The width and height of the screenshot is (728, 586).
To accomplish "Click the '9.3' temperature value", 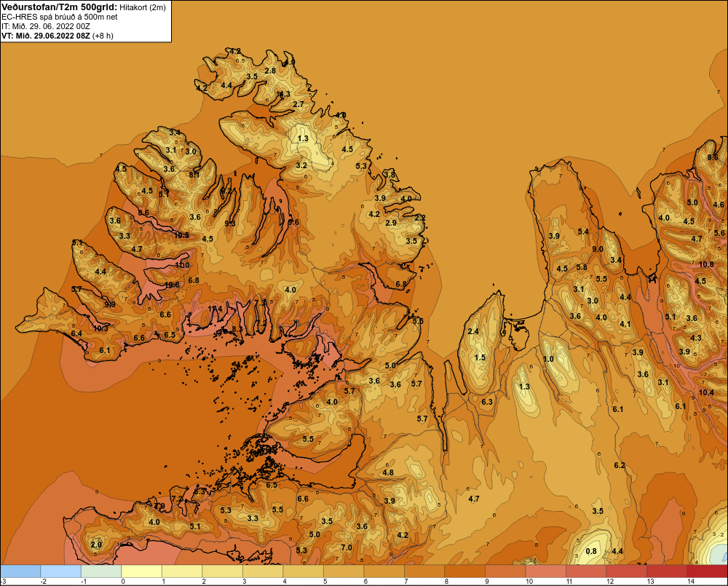I will click(x=230, y=223).
